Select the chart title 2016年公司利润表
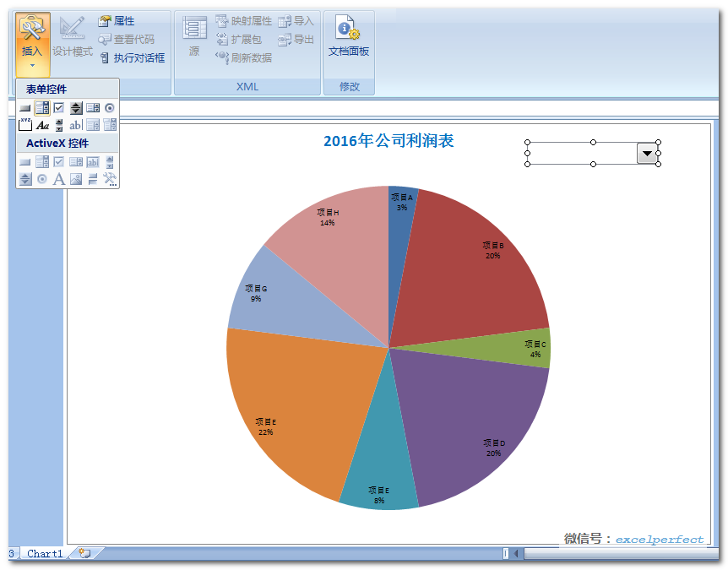728x570 pixels. point(388,141)
